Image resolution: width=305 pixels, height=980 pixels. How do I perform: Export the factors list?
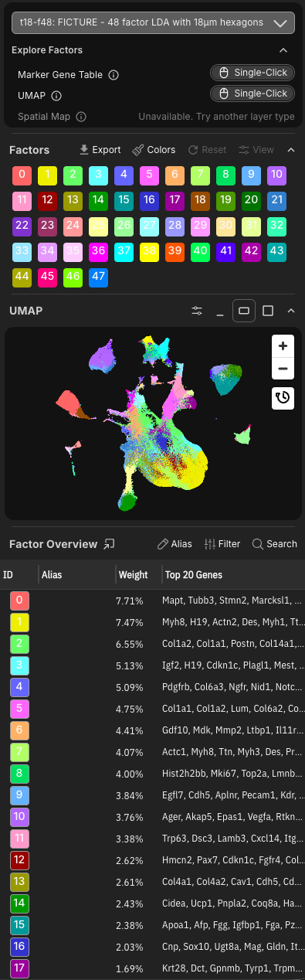[x=100, y=150]
